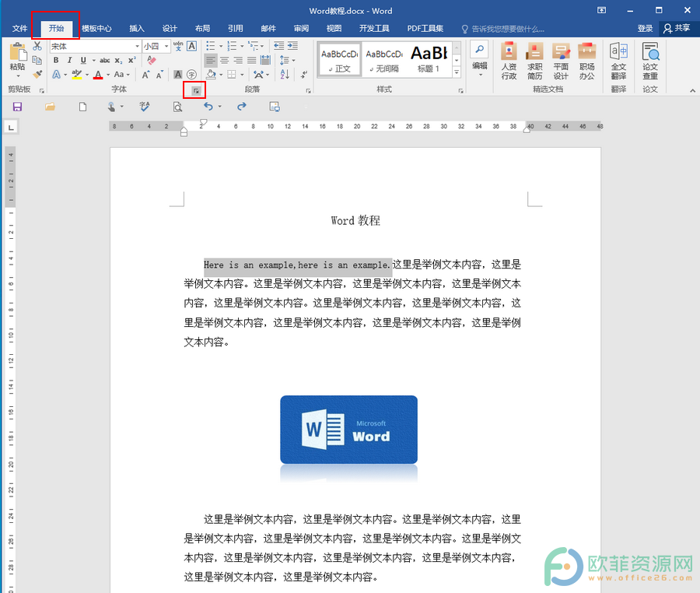Toggle character shading (gray A)
The image size is (700, 593).
tap(177, 75)
